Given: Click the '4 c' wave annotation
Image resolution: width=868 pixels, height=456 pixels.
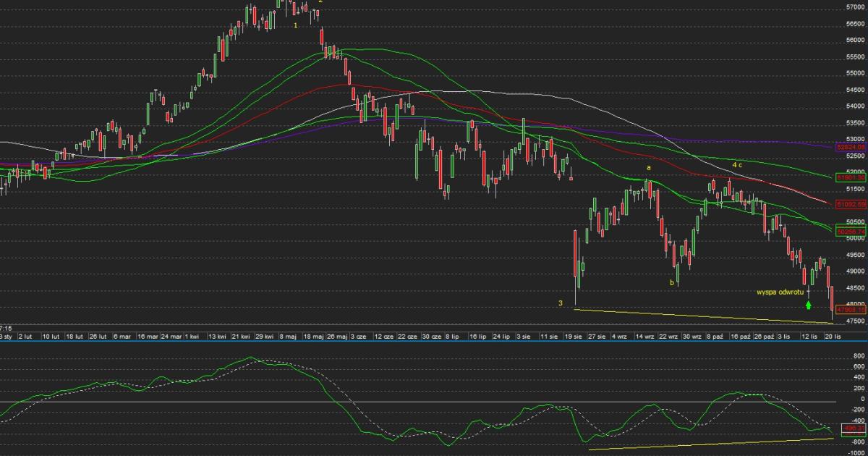Looking at the screenshot, I should pyautogui.click(x=737, y=165).
